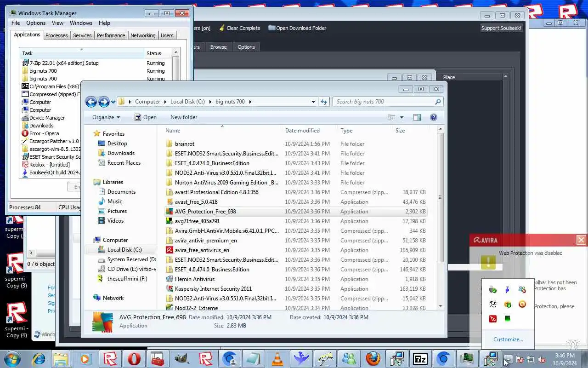Image resolution: width=588 pixels, height=368 pixels.
Task: Unmute via the tray volume speaker icon
Action: pyautogui.click(x=542, y=359)
